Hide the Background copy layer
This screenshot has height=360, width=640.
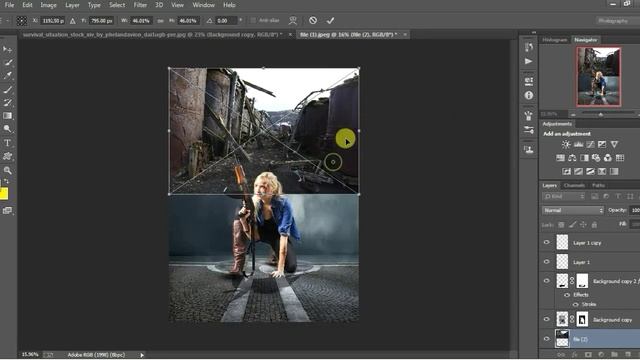tap(547, 320)
